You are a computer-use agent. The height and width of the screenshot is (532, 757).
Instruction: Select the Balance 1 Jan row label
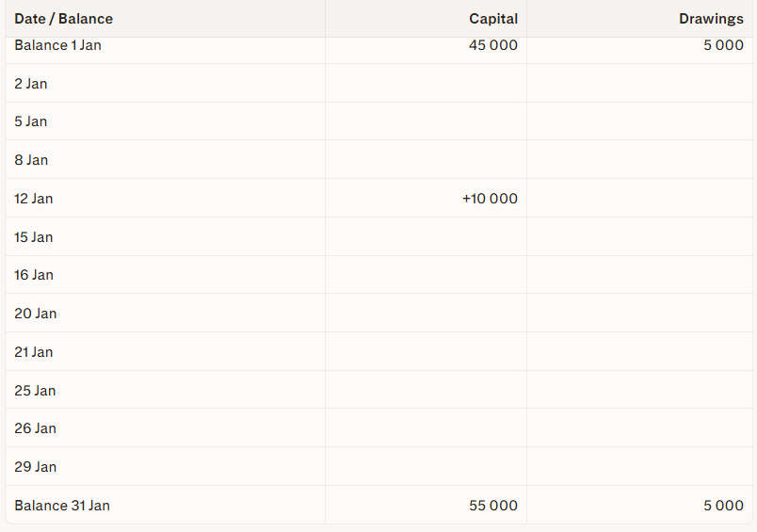click(57, 45)
